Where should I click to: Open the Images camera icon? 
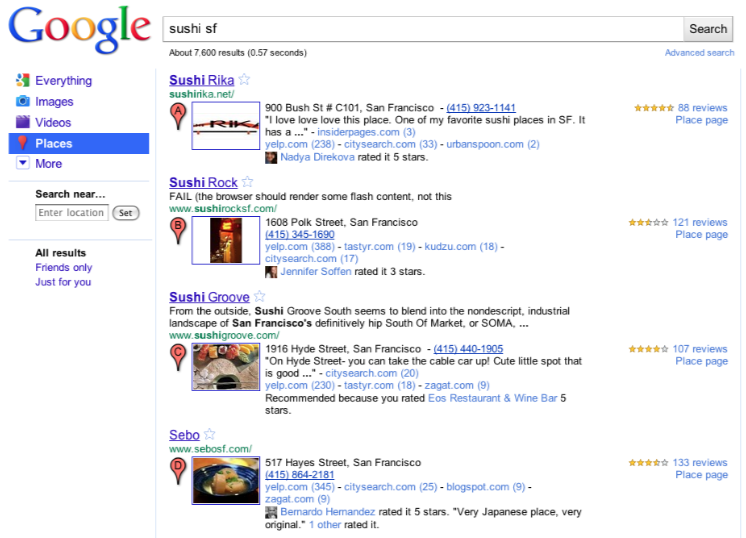22,101
